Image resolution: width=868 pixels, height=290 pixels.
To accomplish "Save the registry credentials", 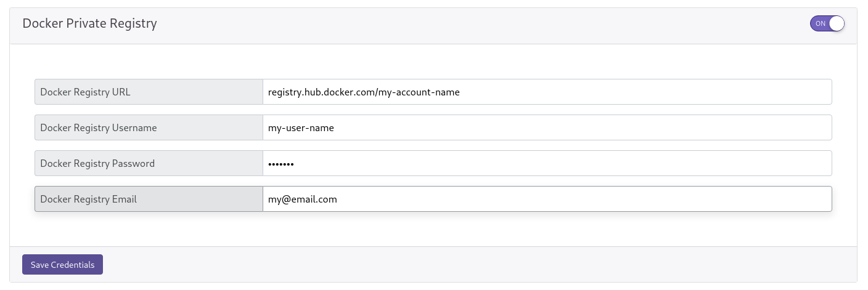I will point(62,264).
